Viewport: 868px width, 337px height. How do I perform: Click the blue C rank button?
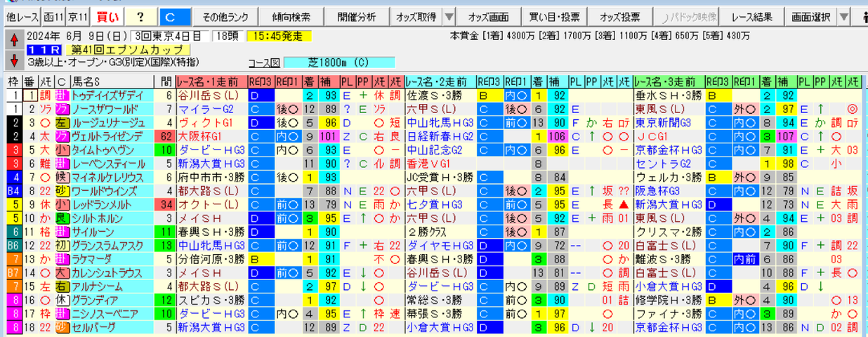(x=174, y=16)
